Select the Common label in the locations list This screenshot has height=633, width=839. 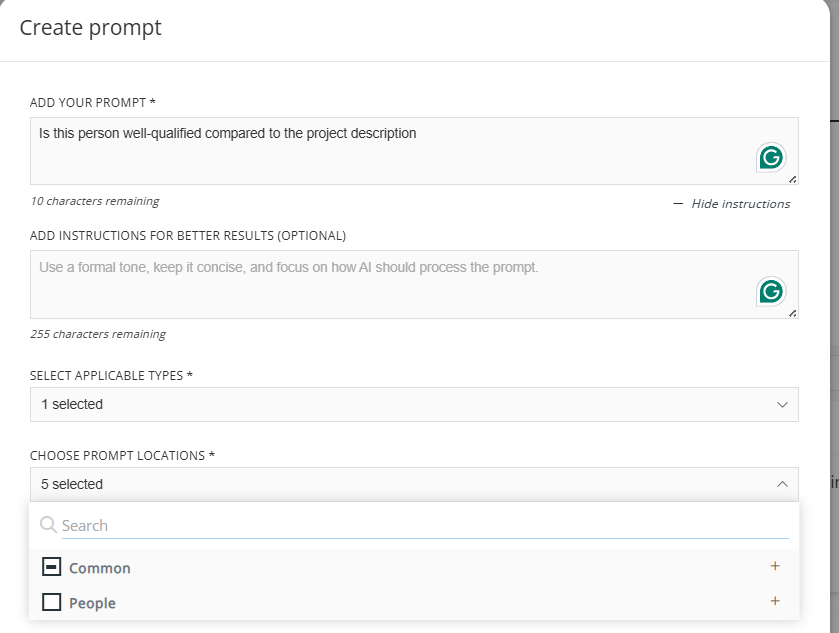(x=100, y=568)
